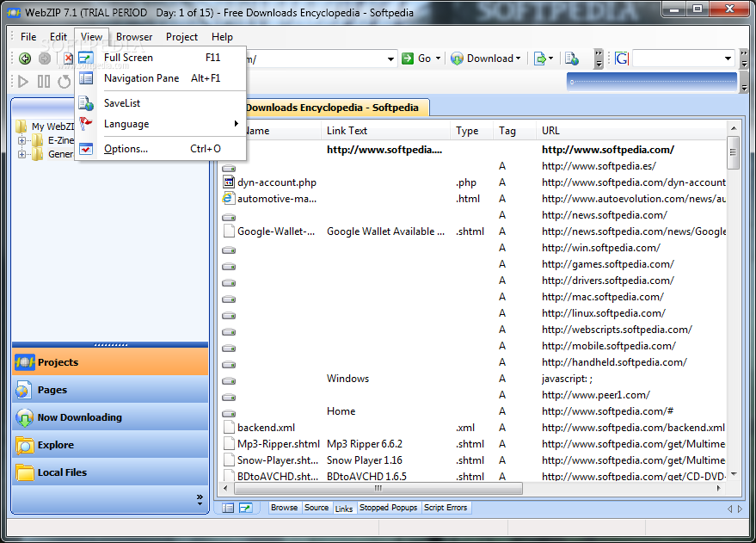Select Full Screen from View menu
The image size is (756, 543).
(x=162, y=58)
